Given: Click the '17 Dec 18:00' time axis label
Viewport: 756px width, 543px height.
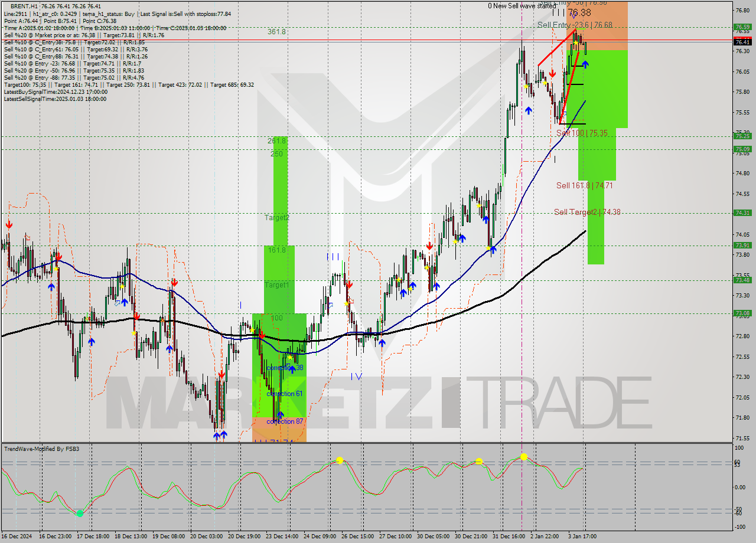Looking at the screenshot, I should [92, 537].
